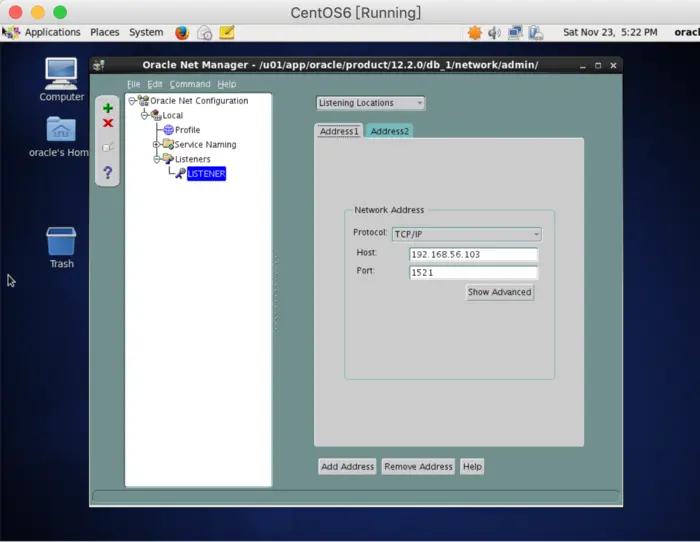Close the Oracle Net Manager window

[x=613, y=66]
